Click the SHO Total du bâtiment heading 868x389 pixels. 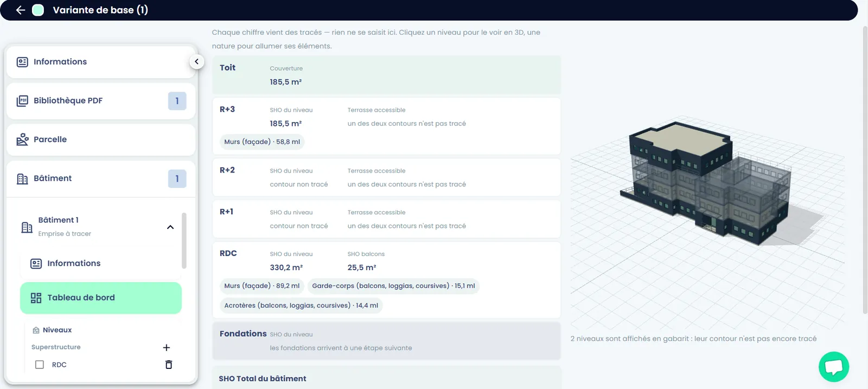coord(263,379)
